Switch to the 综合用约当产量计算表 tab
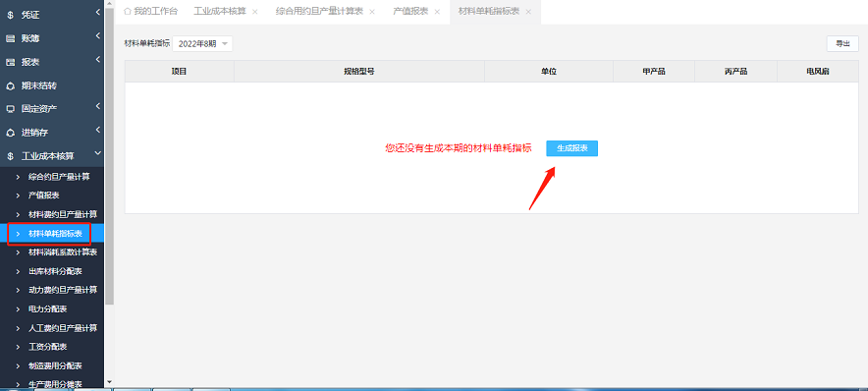 tap(319, 12)
